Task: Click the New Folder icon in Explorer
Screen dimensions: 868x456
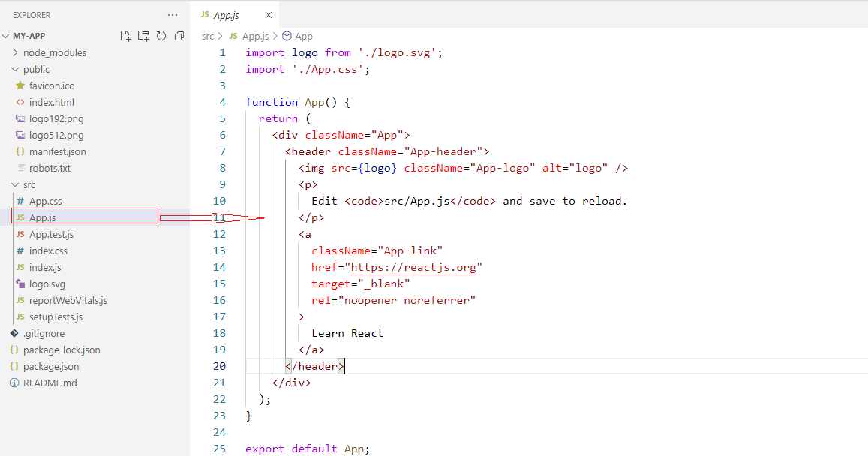Action: pos(143,36)
